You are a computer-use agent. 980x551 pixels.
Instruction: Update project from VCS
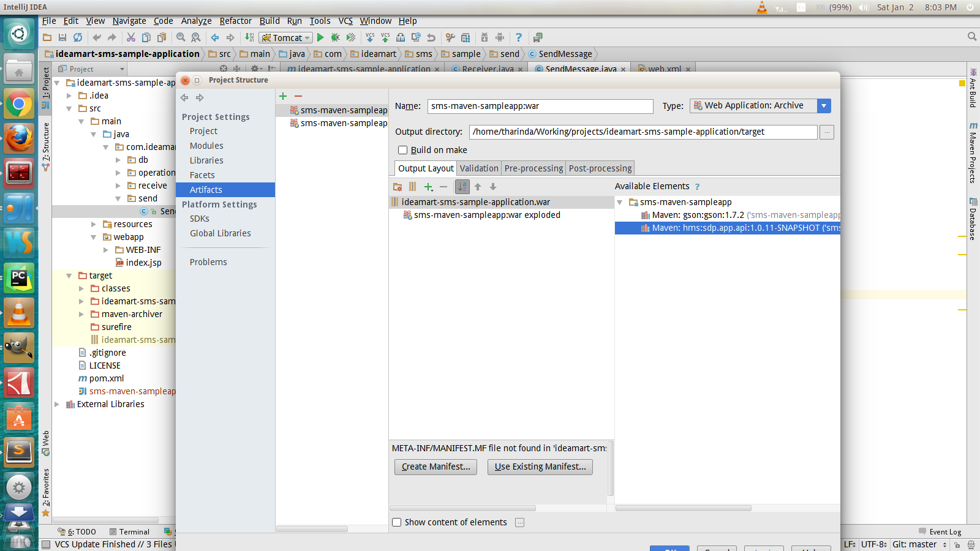click(370, 37)
